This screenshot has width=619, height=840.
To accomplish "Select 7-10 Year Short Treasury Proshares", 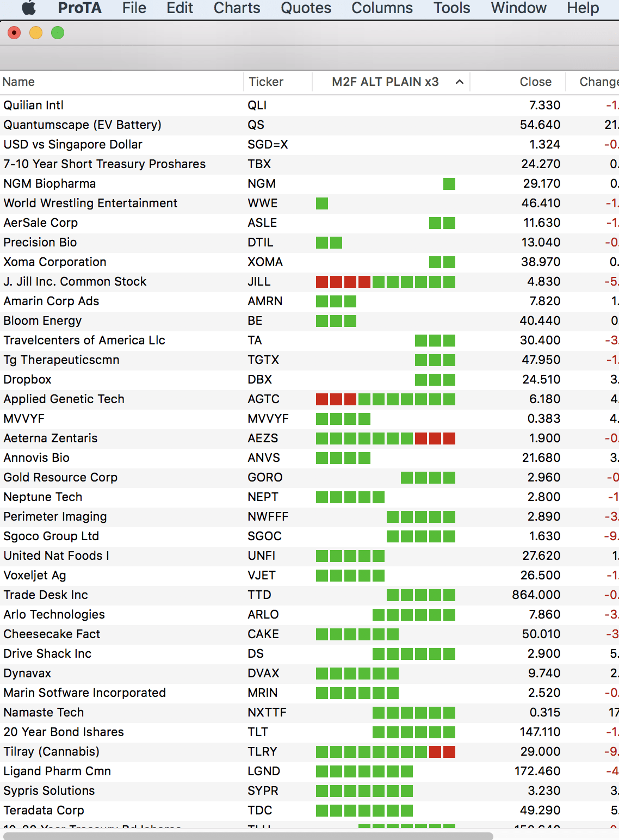I will [104, 164].
